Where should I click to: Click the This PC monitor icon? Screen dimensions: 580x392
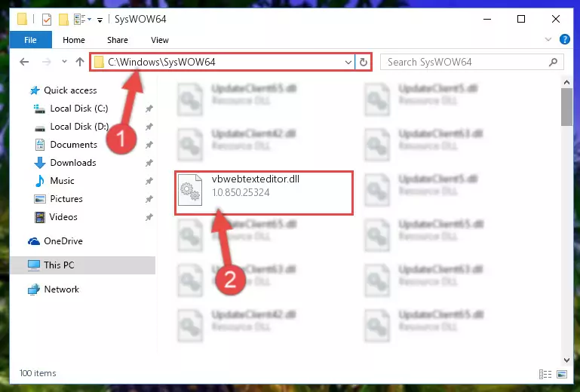tap(34, 265)
